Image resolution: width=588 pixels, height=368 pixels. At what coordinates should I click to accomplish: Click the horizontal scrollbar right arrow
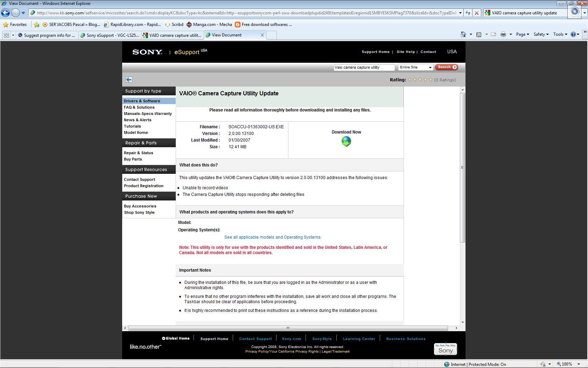[456, 328]
